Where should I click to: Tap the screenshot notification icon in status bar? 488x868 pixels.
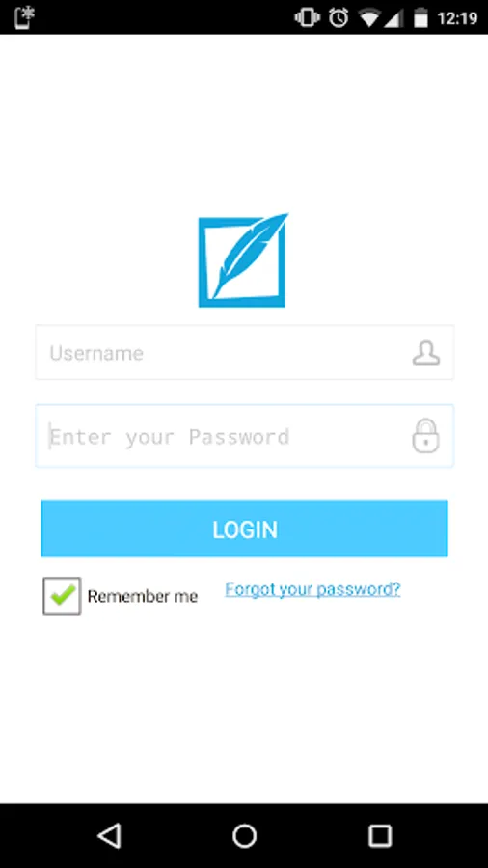(x=24, y=17)
